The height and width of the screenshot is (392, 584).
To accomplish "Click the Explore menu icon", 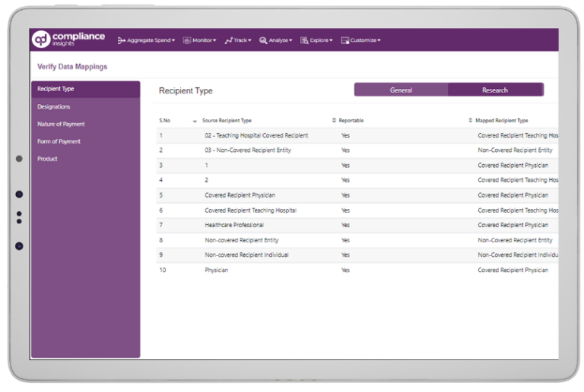I will pos(304,40).
